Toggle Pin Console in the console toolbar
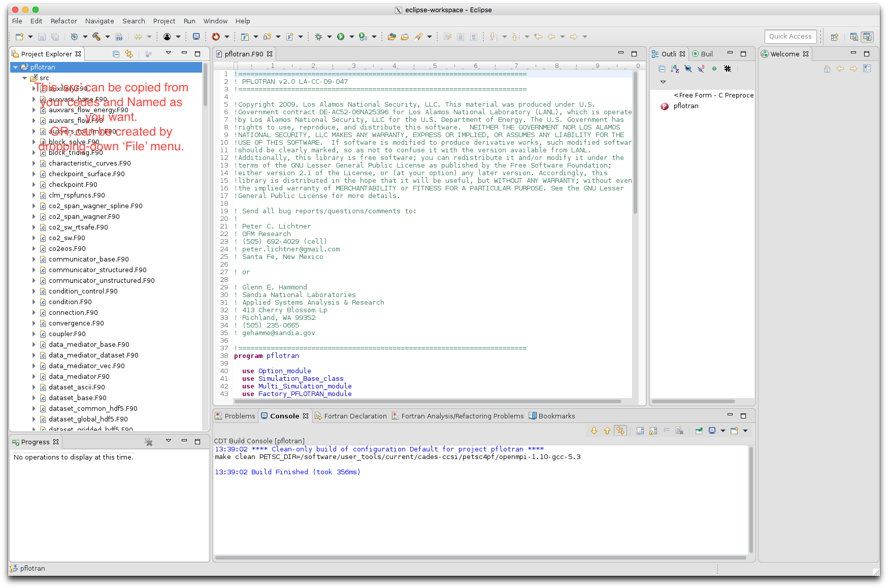 (699, 431)
